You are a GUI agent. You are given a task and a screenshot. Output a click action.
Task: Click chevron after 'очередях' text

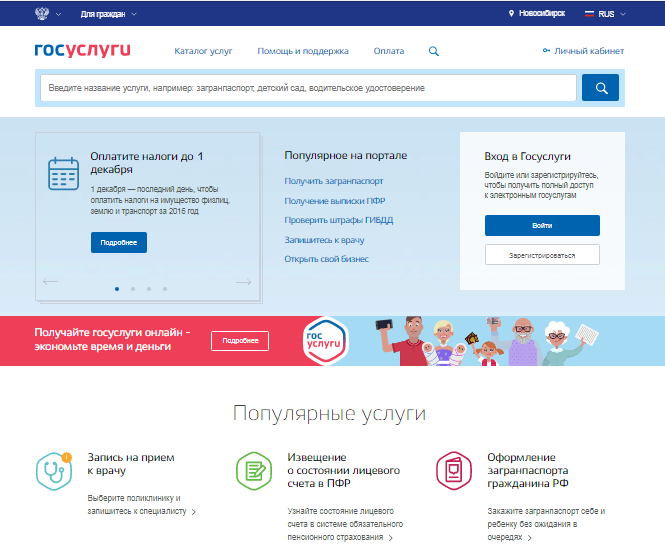tap(529, 538)
